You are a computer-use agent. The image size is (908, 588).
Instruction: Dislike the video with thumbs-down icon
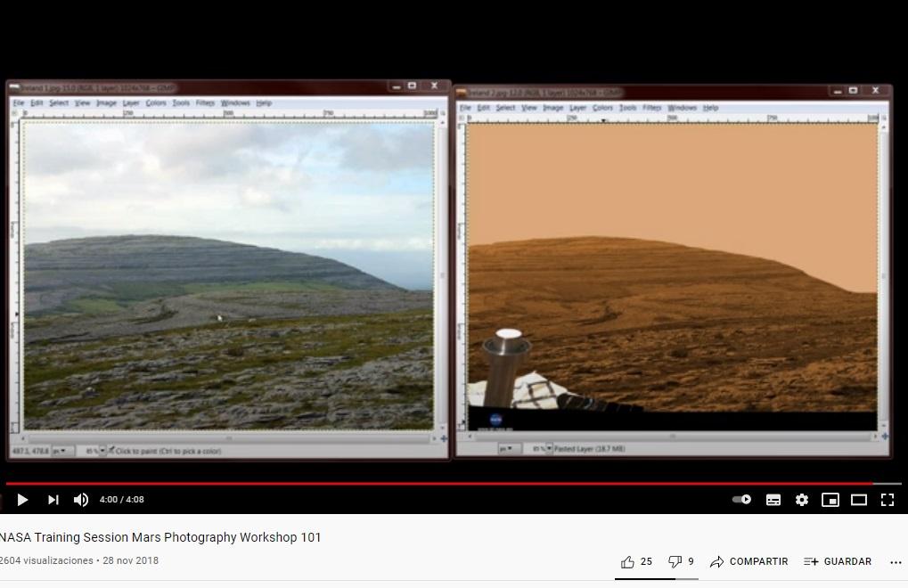pos(675,561)
